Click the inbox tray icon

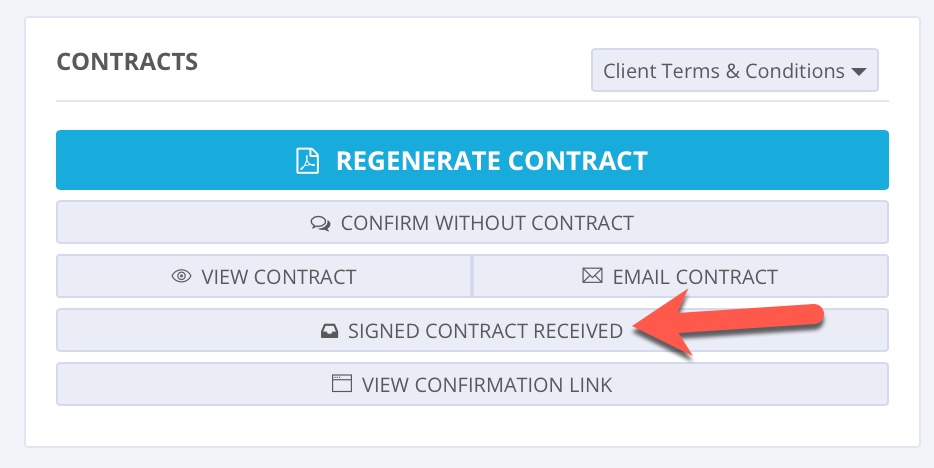[328, 331]
